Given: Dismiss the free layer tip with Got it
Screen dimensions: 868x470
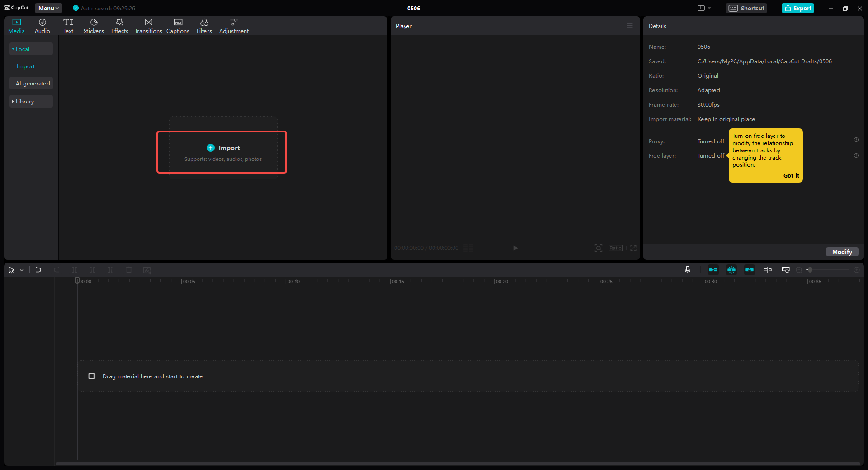Looking at the screenshot, I should (x=792, y=175).
